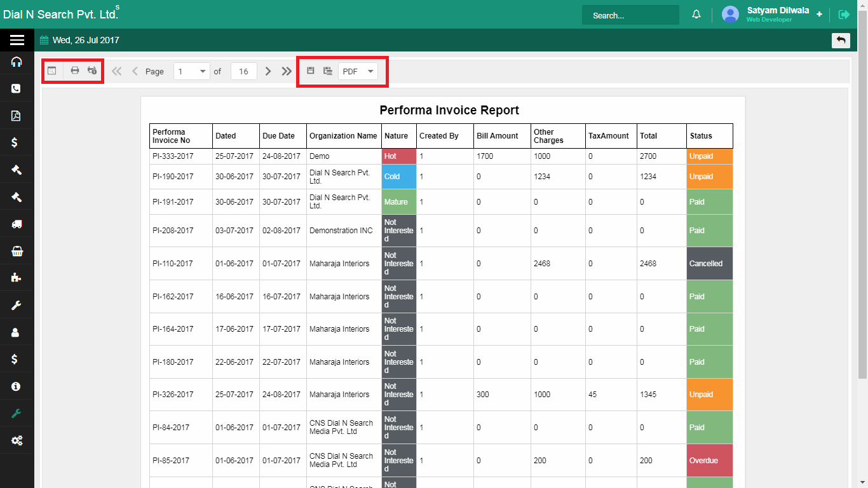Image resolution: width=868 pixels, height=488 pixels.
Task: Click invoice number PI-326-2017
Action: 173,395
